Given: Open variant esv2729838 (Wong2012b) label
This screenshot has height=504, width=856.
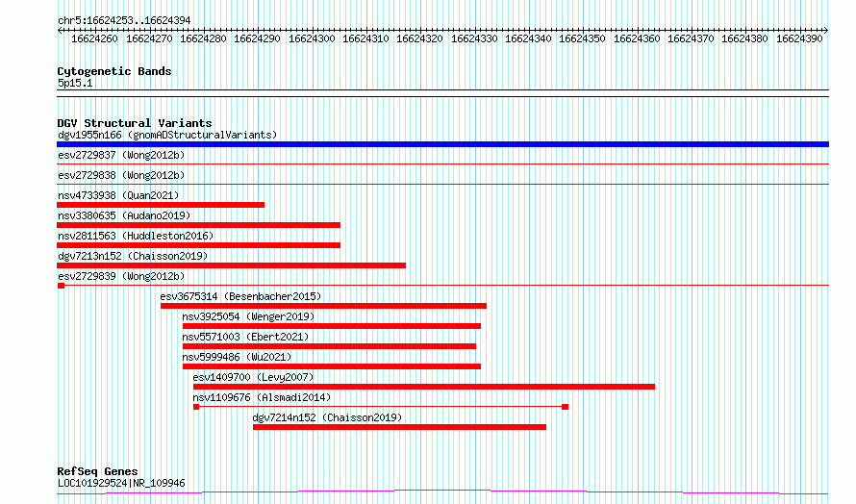Looking at the screenshot, I should click(121, 175).
